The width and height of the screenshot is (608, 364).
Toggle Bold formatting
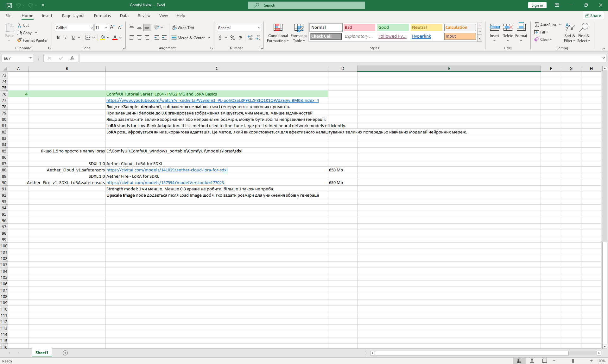tap(58, 38)
